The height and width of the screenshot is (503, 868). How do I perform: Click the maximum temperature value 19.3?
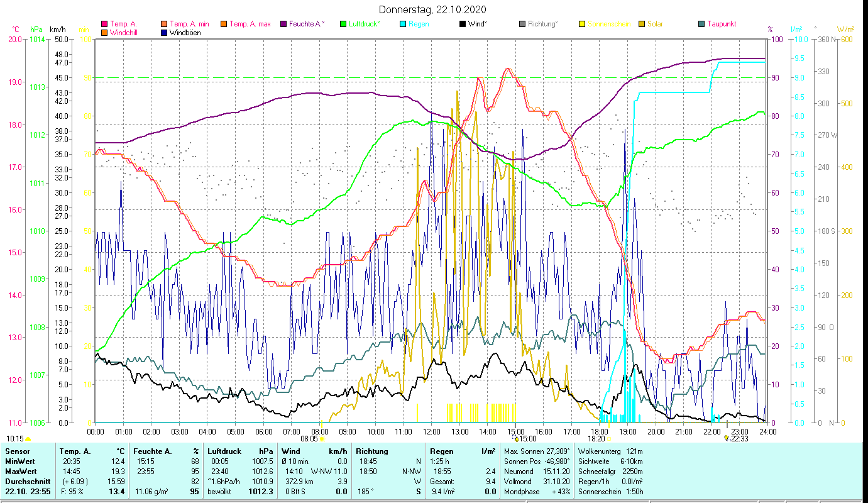[x=117, y=471]
